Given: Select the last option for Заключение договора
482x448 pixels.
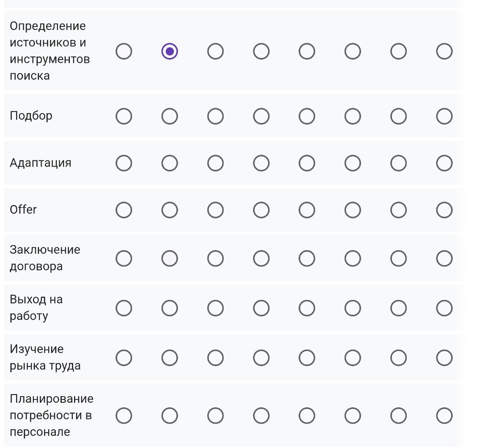Looking at the screenshot, I should [444, 258].
